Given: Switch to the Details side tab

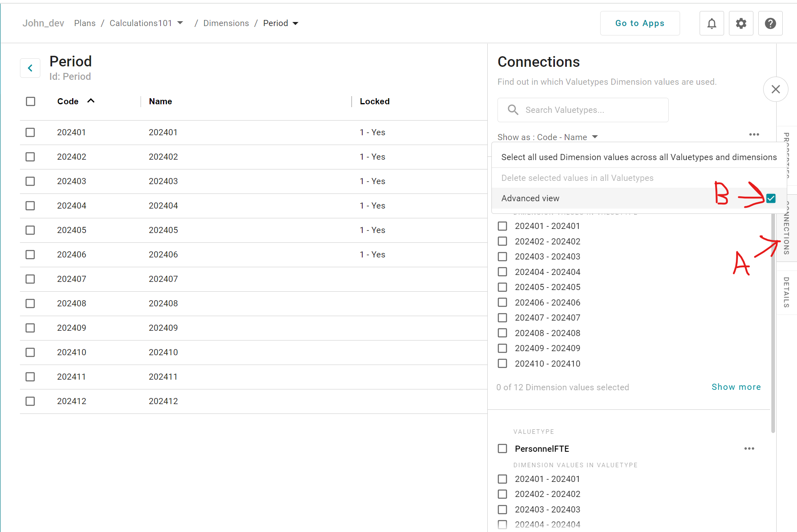Looking at the screenshot, I should [786, 292].
